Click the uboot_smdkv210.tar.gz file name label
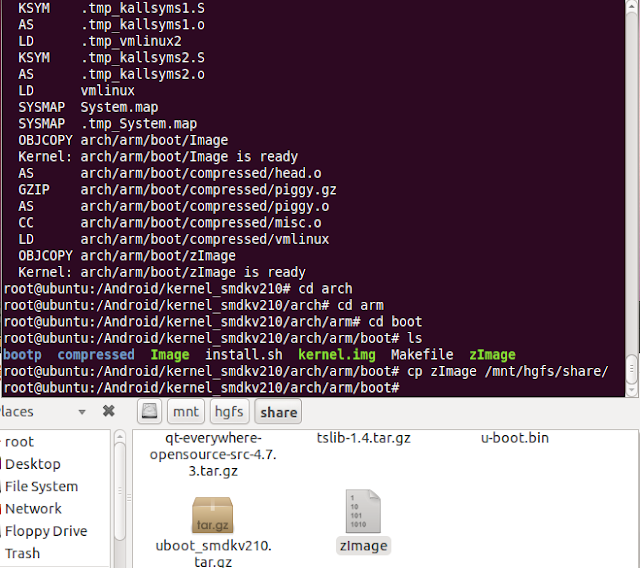Screen dimensions: 640x568 [x=213, y=554]
